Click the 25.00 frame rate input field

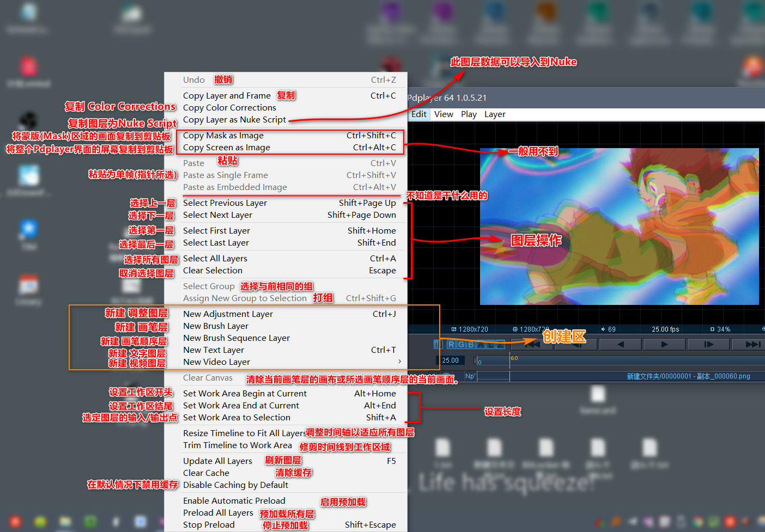pyautogui.click(x=451, y=360)
